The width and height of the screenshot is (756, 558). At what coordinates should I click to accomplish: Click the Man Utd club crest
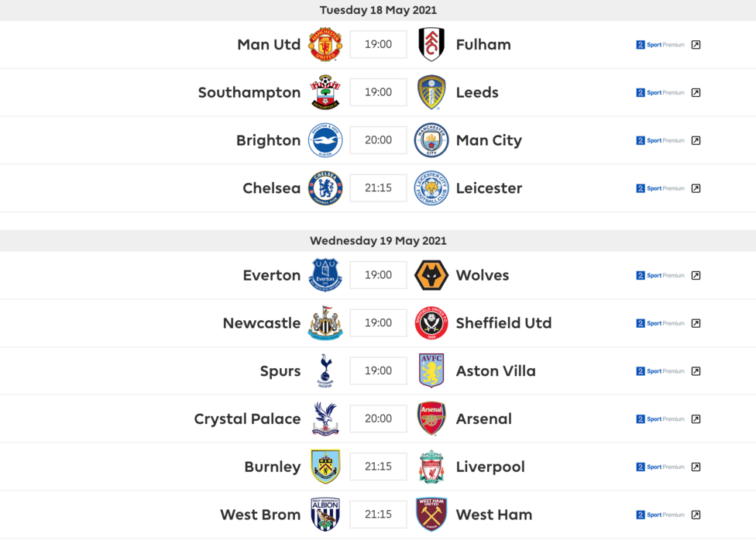coord(325,44)
